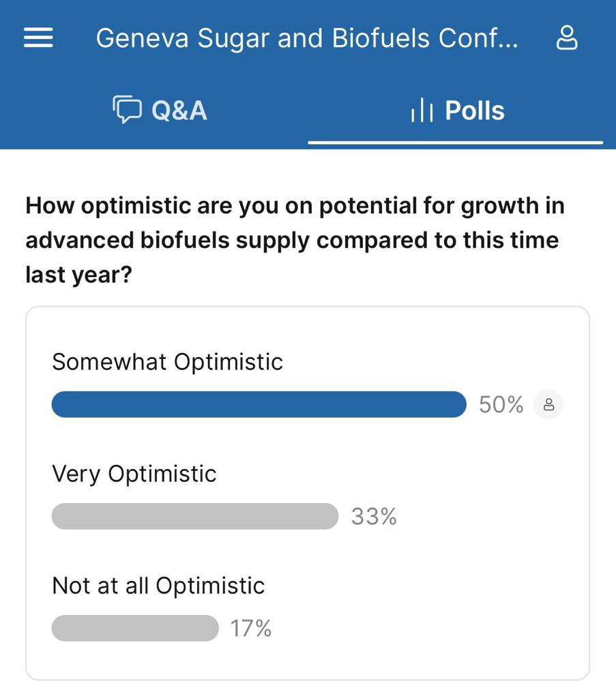Click the "last year?" line of the question
This screenshot has height=699, width=616.
click(x=78, y=274)
